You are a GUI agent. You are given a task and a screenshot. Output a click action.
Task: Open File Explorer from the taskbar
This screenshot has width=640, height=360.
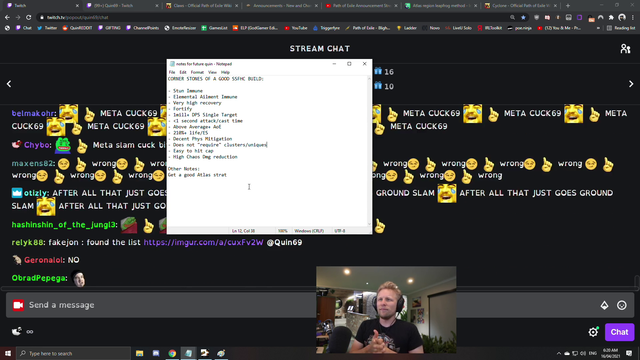click(x=140, y=353)
